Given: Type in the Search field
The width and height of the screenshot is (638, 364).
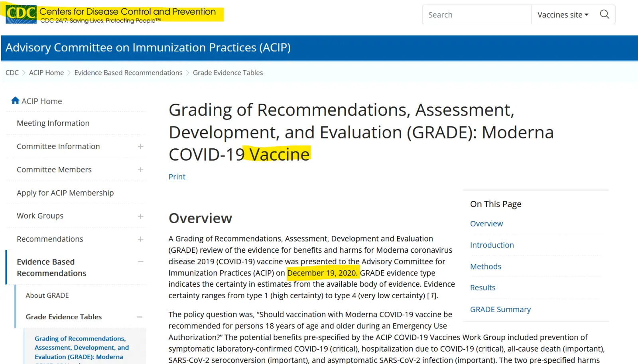Looking at the screenshot, I should (477, 15).
